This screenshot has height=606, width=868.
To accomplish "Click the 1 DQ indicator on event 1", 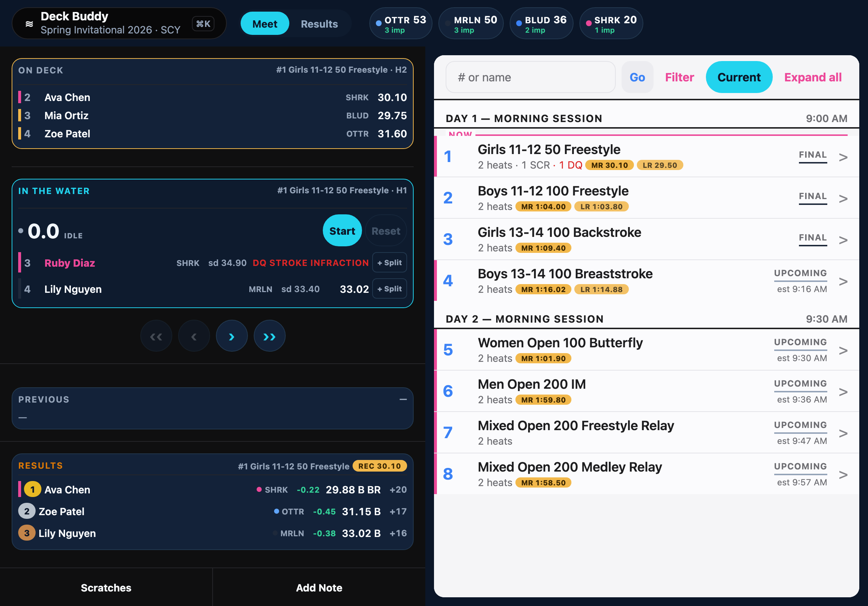I will [x=570, y=165].
